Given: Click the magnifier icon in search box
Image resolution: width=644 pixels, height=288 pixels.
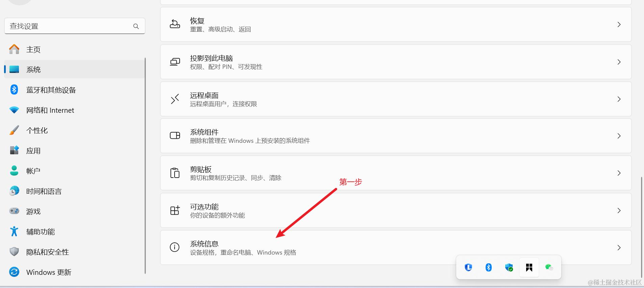Looking at the screenshot, I should 136,26.
